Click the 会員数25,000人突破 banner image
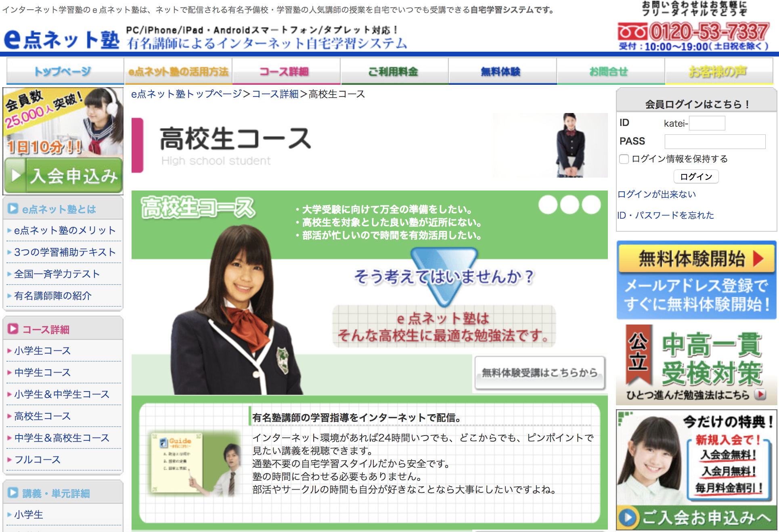 (63, 122)
